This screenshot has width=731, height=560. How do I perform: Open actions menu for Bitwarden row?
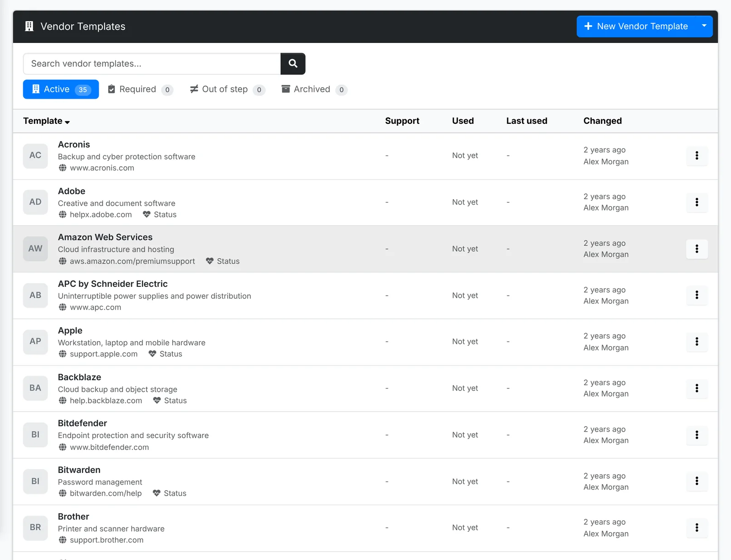697,481
